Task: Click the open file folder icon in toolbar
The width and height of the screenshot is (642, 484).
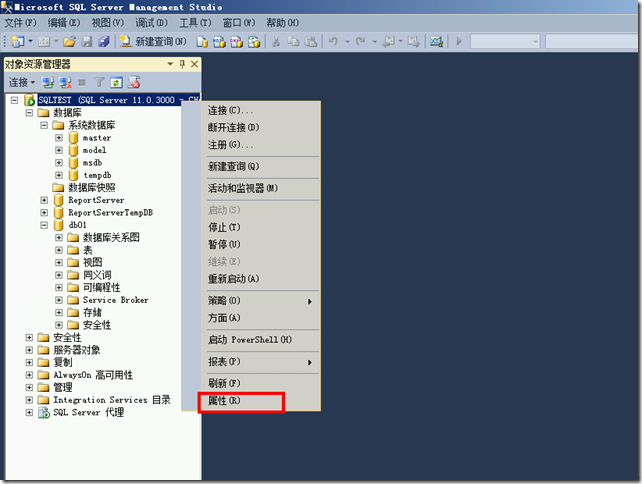Action: click(69, 41)
